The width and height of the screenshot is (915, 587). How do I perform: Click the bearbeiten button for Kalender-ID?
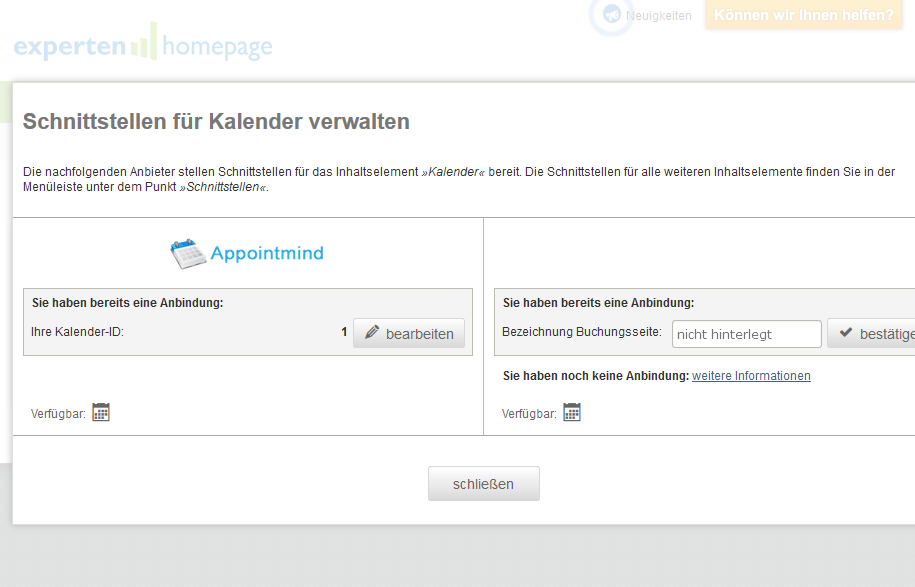[408, 333]
